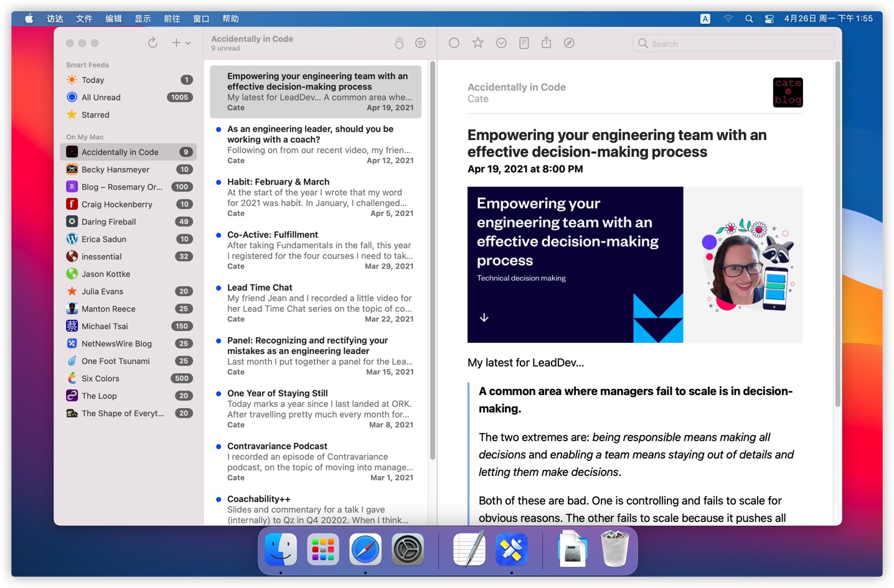Open the Panel: Recognizing and rectifying mistakes article
The height and width of the screenshot is (588, 894).
tap(316, 356)
